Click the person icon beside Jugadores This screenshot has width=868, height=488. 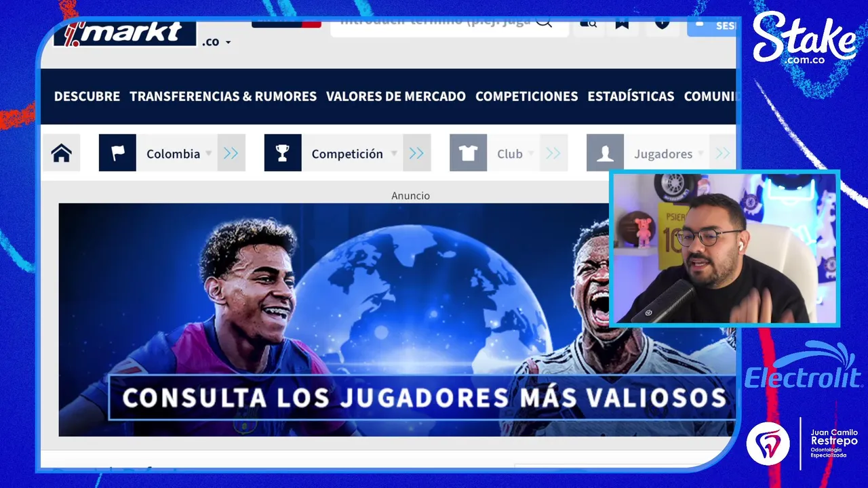605,153
